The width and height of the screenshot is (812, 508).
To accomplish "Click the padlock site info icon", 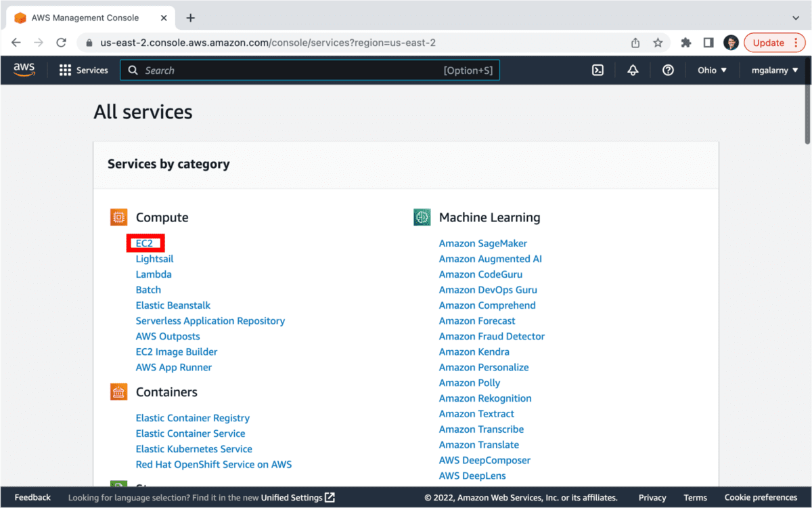I will pyautogui.click(x=89, y=43).
